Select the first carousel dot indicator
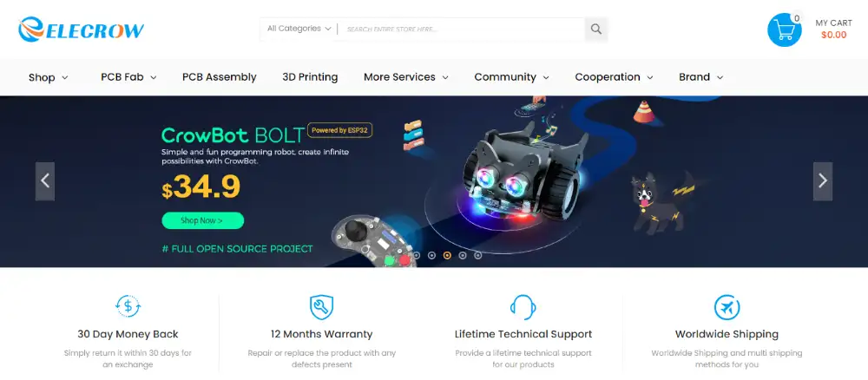Image resolution: width=868 pixels, height=380 pixels. point(417,256)
